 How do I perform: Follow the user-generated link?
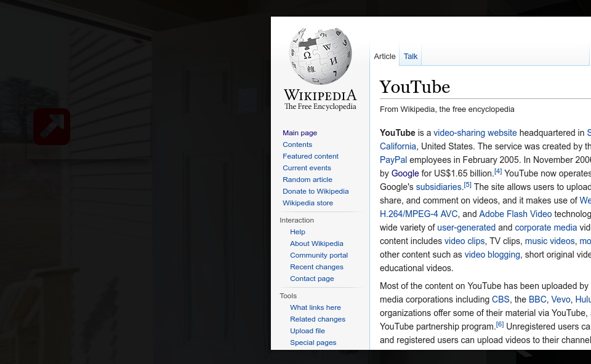466,228
